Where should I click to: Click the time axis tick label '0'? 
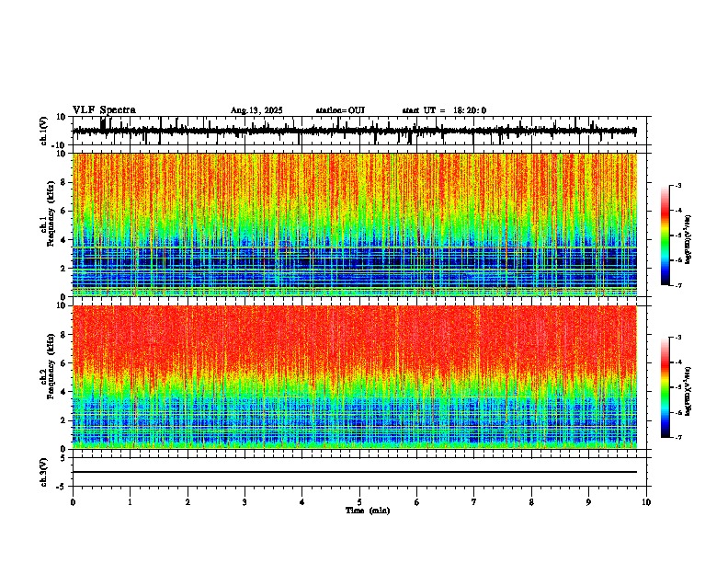[73, 502]
